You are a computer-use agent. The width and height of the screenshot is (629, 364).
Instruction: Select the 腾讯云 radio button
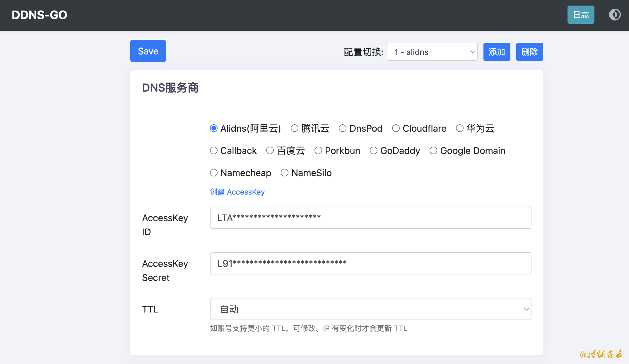pos(294,128)
